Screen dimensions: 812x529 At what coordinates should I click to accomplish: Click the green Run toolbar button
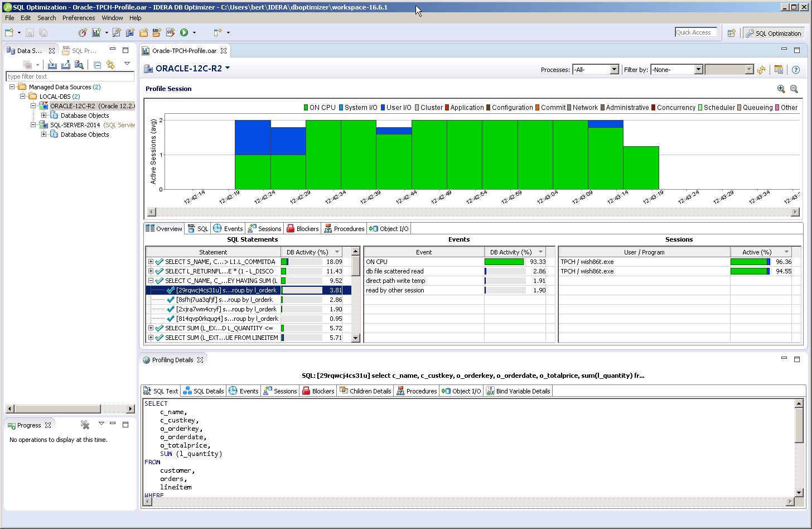(184, 33)
